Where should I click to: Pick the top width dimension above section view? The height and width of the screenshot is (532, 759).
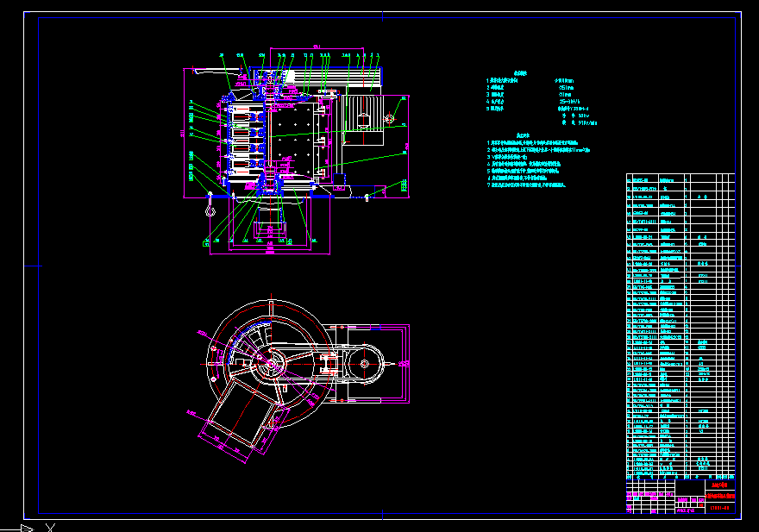[x=317, y=47]
